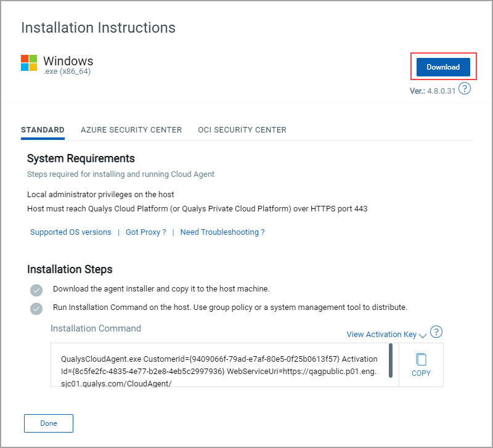Click inside the installation command text box
This screenshot has width=493, height=448.
219,365
